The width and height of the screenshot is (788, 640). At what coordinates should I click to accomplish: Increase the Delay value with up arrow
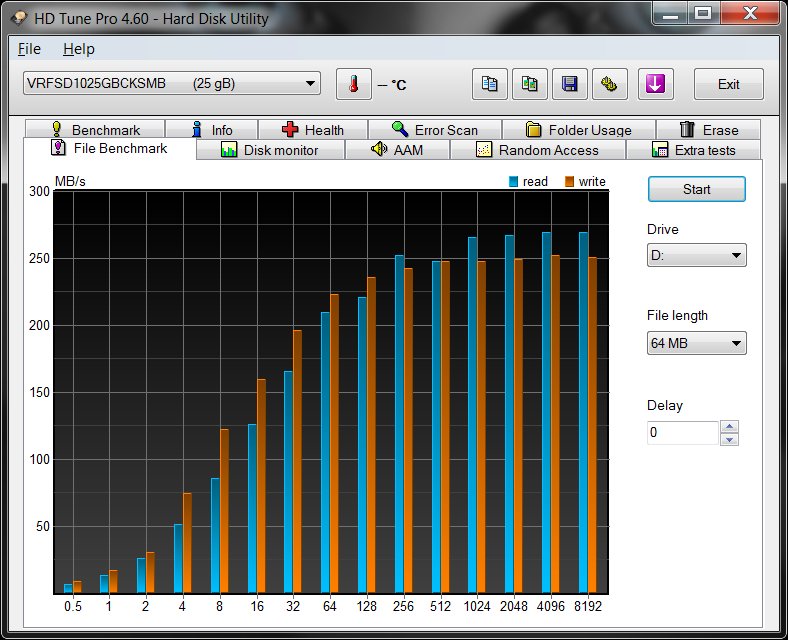click(730, 427)
